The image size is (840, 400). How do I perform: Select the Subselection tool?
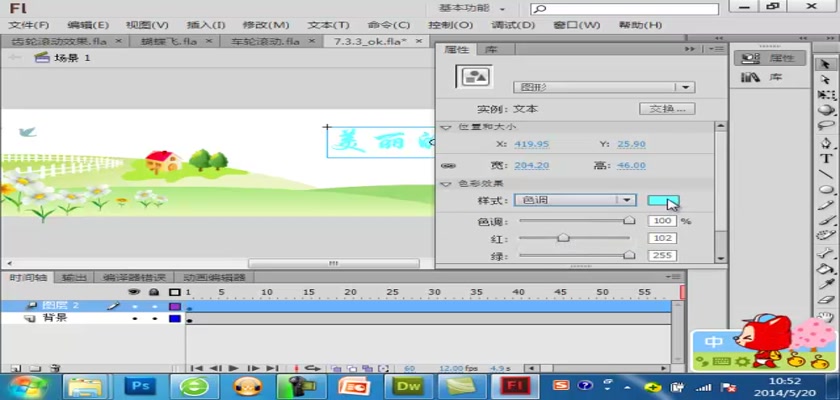[x=826, y=78]
